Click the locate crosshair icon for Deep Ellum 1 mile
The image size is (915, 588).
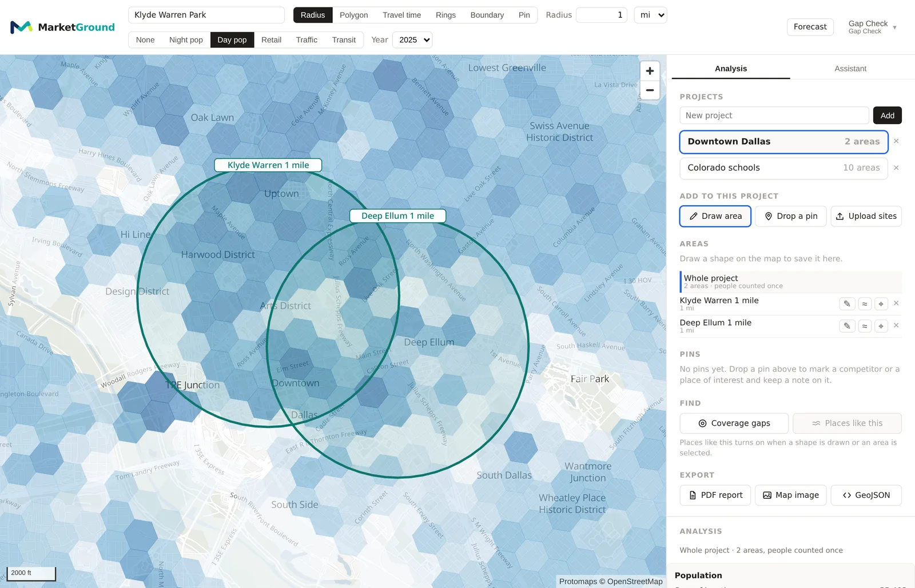click(x=881, y=326)
